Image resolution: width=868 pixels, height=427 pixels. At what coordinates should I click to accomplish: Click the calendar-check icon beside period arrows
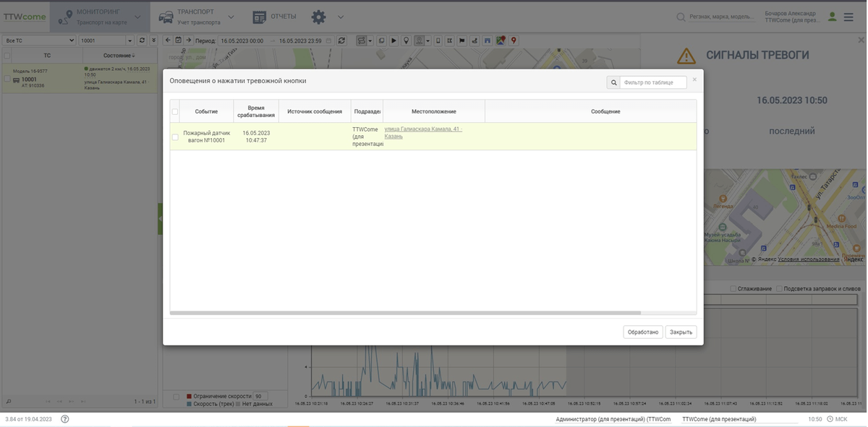(179, 40)
